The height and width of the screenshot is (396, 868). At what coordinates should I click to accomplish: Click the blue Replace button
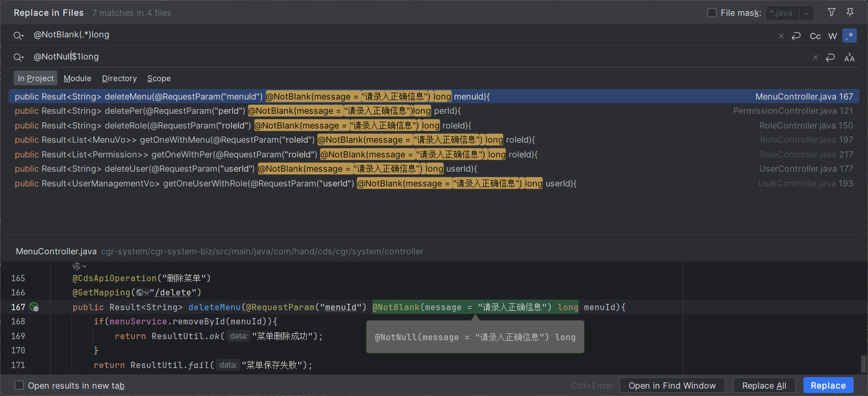tap(828, 385)
